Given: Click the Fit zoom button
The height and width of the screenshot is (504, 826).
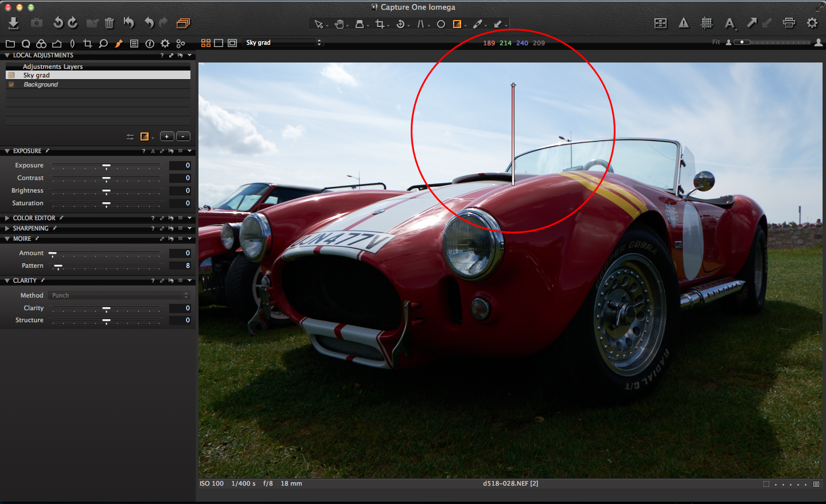Looking at the screenshot, I should pyautogui.click(x=716, y=41).
